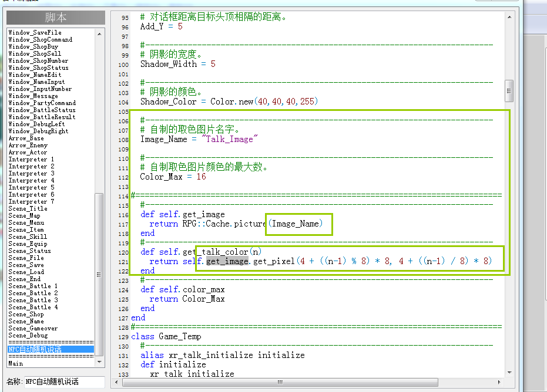Click script list scrollbar thumb
The height and width of the screenshot is (392, 547).
point(99,275)
